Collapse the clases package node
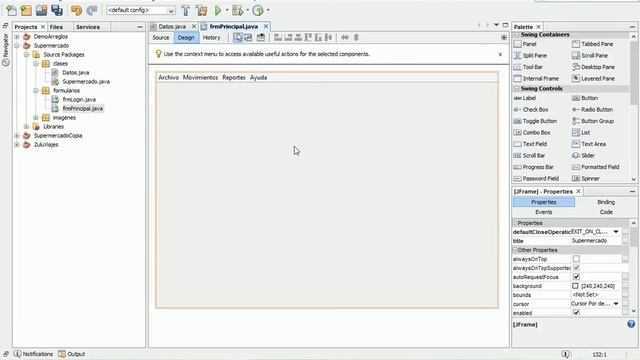This screenshot has width=640, height=360. click(x=36, y=64)
